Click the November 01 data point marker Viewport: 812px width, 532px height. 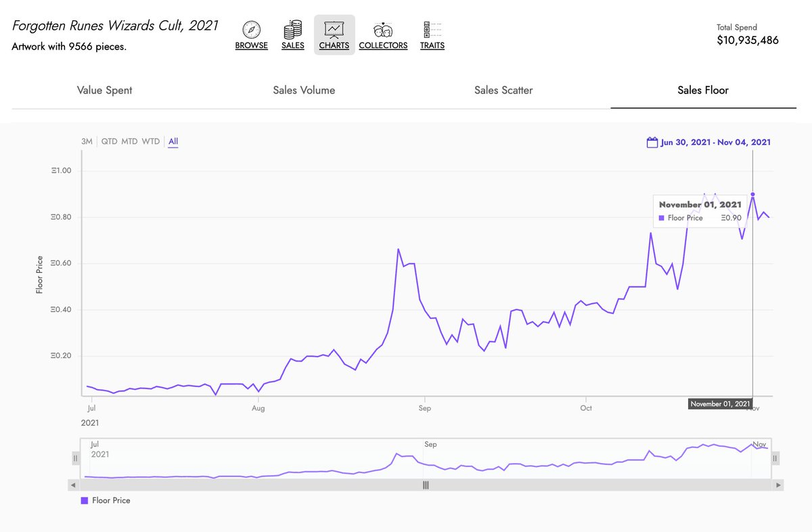click(x=752, y=194)
